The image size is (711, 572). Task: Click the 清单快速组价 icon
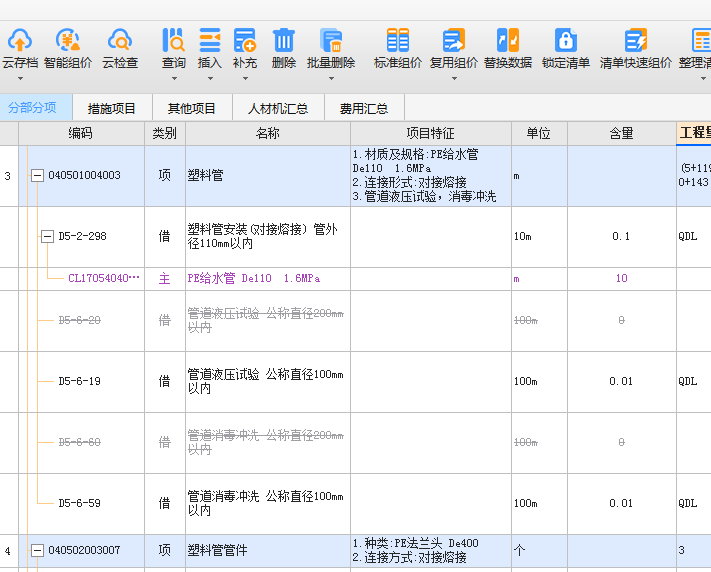click(636, 40)
